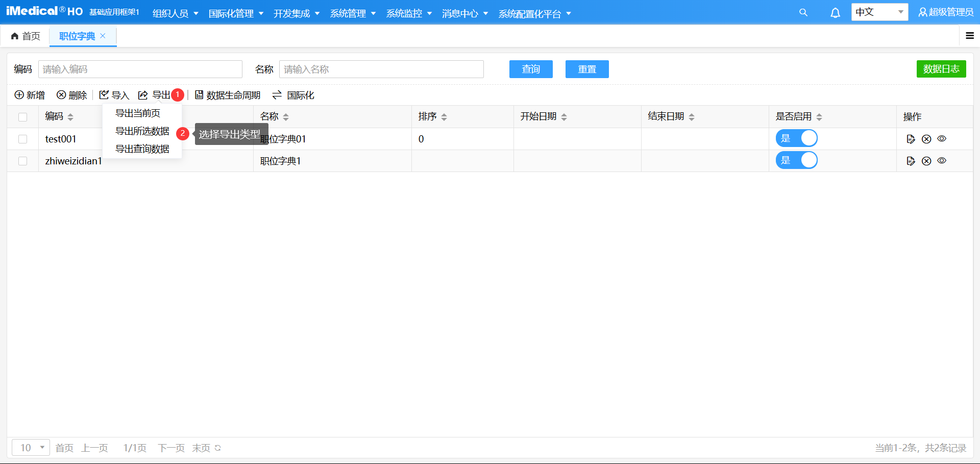Check the select-all checkbox in the table header
Image resolution: width=980 pixels, height=464 pixels.
[22, 117]
